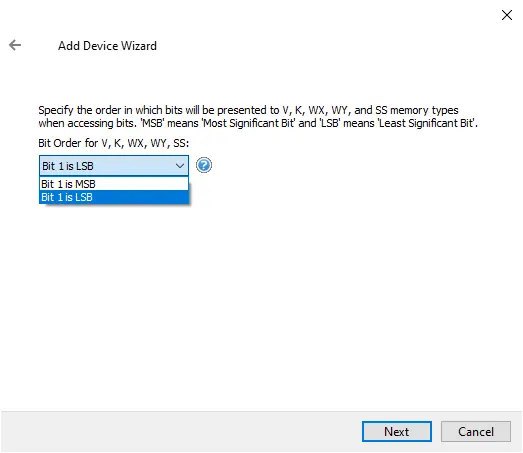Keep bit order as Bit 1 is least significant
Image resolution: width=523 pixels, height=453 pixels.
tap(114, 197)
